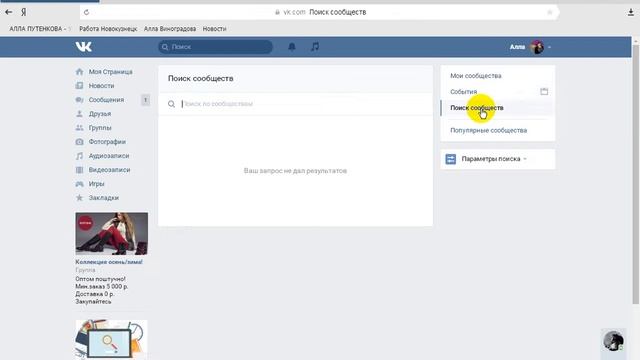Open the music note icon in header
This screenshot has width=640, height=360.
tap(315, 47)
